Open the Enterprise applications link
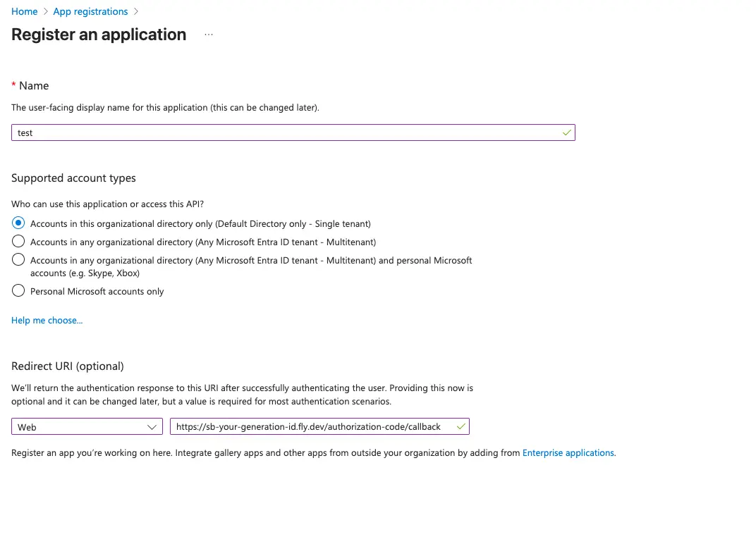 [x=568, y=453]
